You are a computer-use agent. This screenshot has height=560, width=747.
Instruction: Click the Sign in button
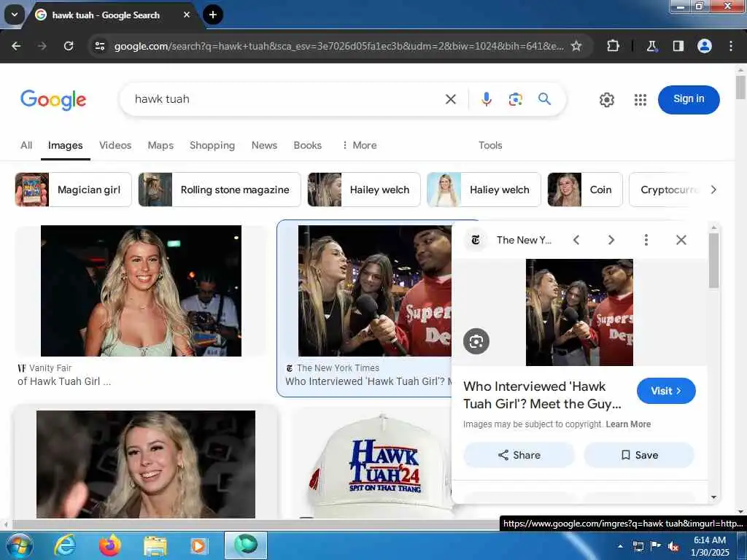tap(689, 99)
